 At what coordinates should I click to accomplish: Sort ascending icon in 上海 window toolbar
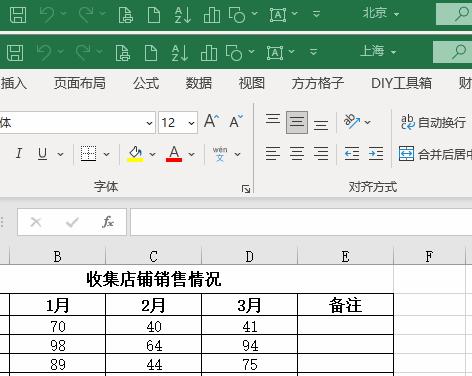[x=180, y=53]
